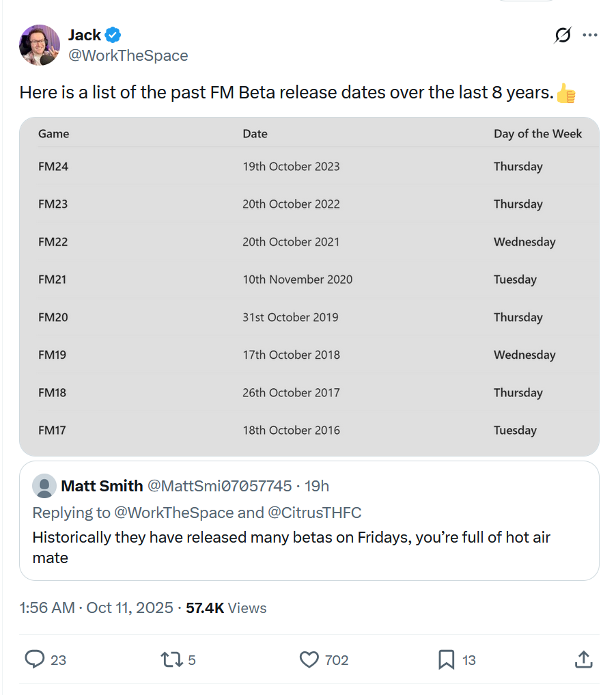The width and height of the screenshot is (616, 695).
Task: Click the 57.4K Views count
Action: point(226,608)
